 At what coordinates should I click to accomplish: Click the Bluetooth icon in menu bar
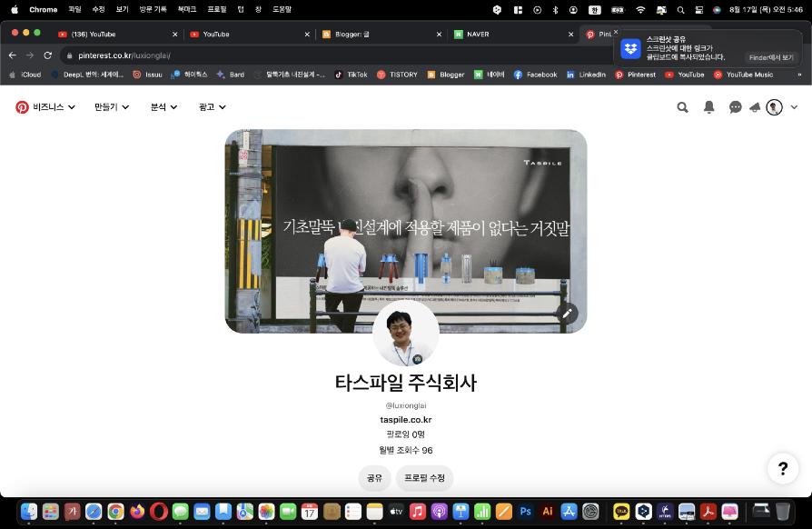pos(555,10)
